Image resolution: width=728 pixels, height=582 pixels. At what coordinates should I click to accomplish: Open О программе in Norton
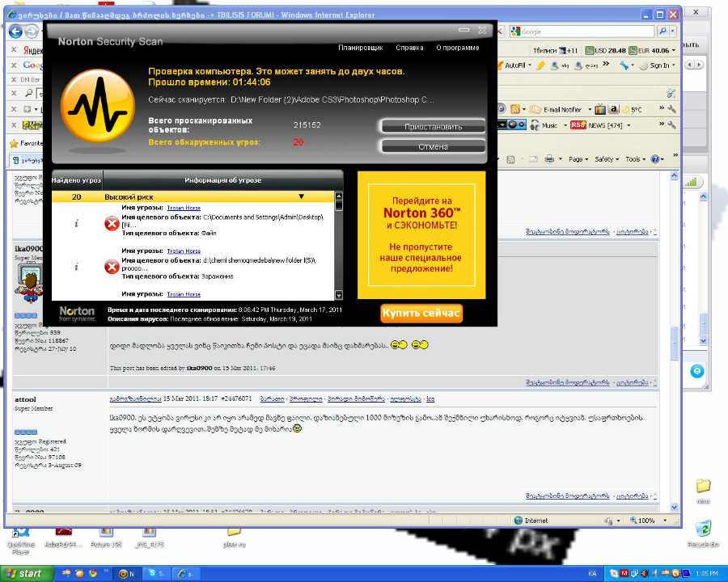coord(457,48)
